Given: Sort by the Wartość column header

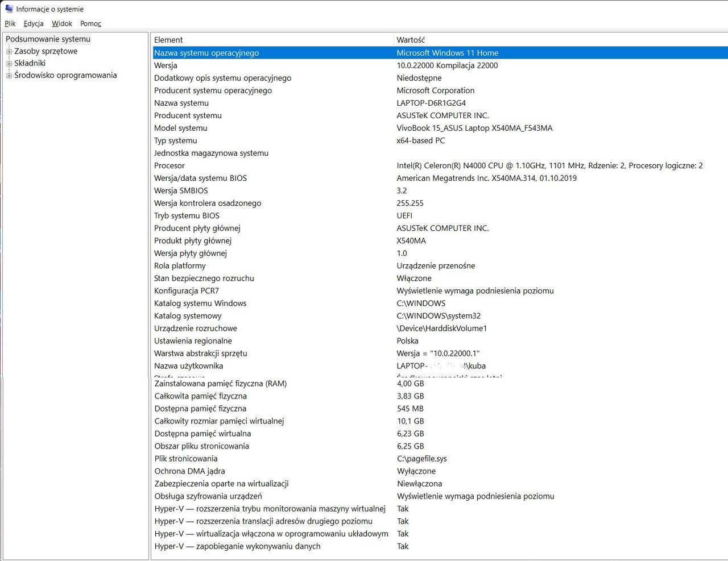Looking at the screenshot, I should pyautogui.click(x=561, y=40).
